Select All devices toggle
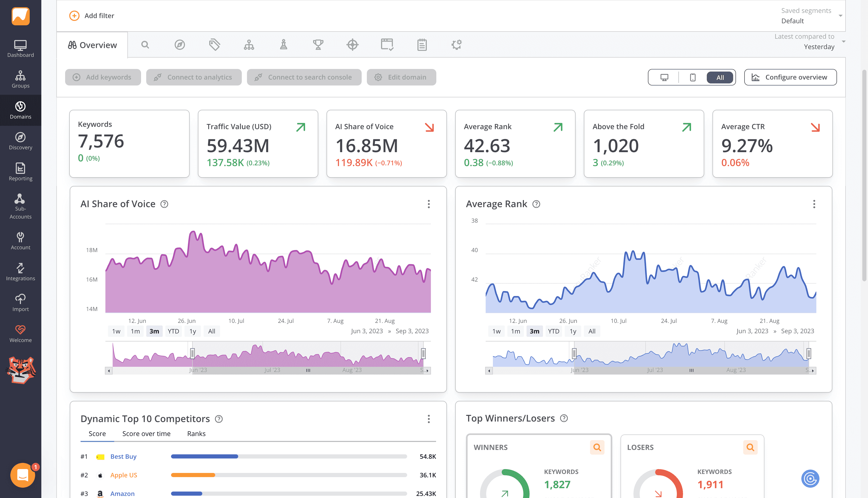 click(720, 78)
